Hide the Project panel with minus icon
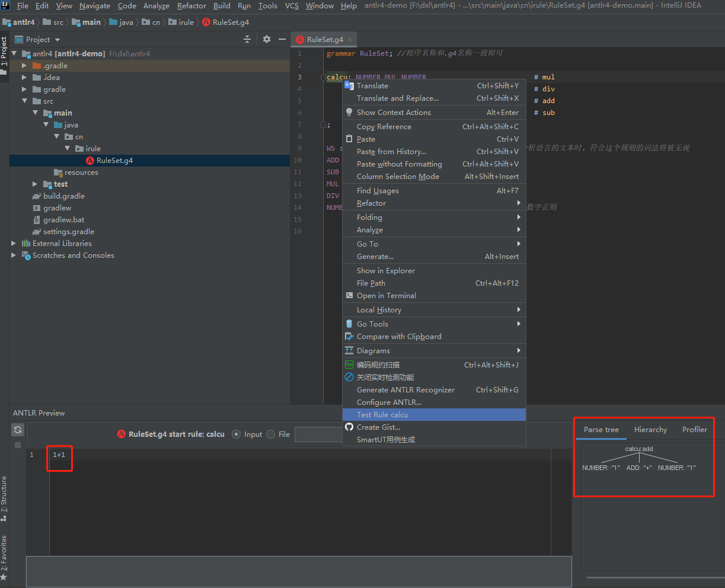Screen dimensions: 725x588 click(282, 39)
